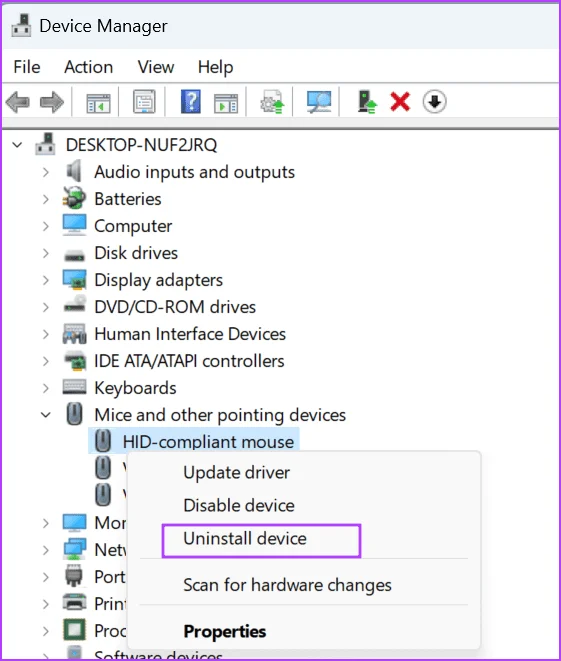Click Show/Hide Action Pane toolbar icon
The image size is (561, 661).
pyautogui.click(x=226, y=102)
